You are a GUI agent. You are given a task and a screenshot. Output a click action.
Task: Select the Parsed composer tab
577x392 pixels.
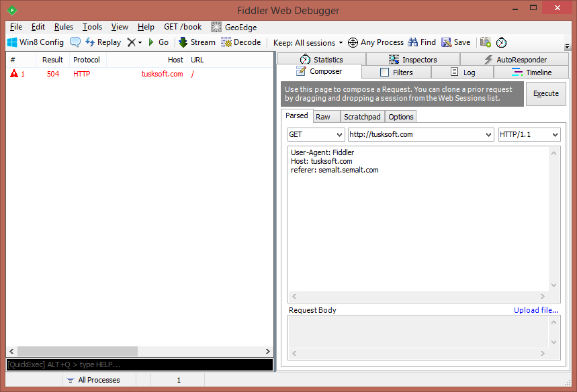tap(297, 115)
